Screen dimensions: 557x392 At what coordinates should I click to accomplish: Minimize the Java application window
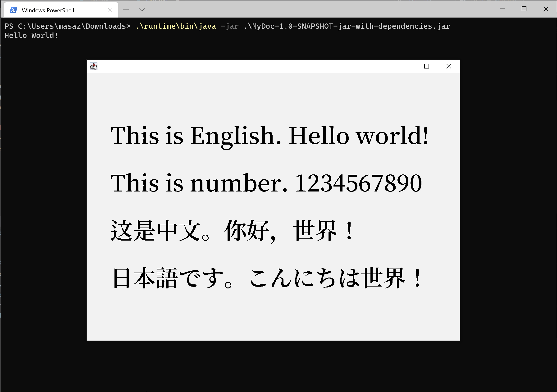pos(405,66)
